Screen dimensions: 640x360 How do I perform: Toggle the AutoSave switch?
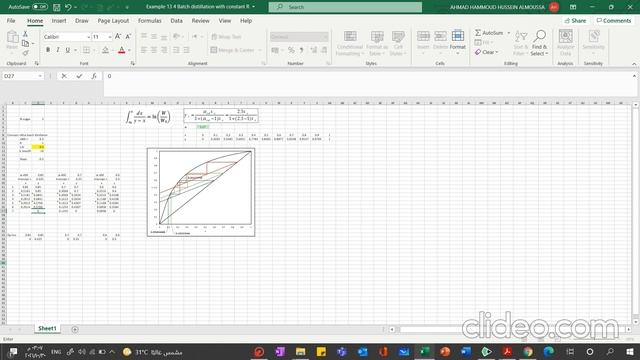pyautogui.click(x=40, y=7)
